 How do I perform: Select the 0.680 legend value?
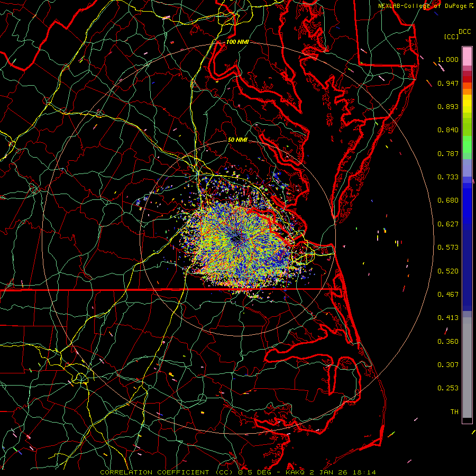448,200
